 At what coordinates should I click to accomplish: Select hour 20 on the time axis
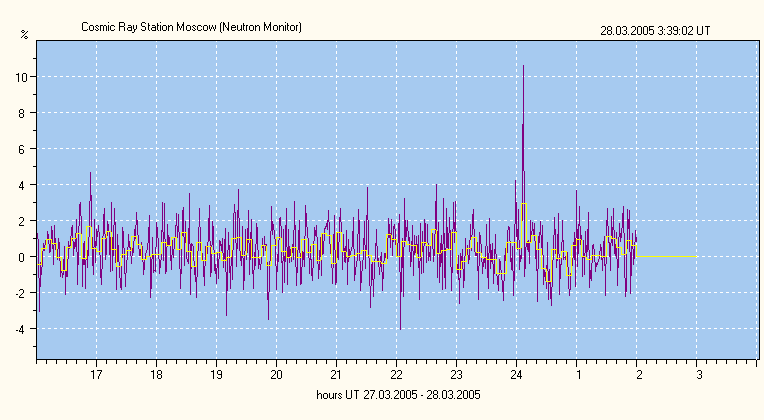[x=277, y=375]
